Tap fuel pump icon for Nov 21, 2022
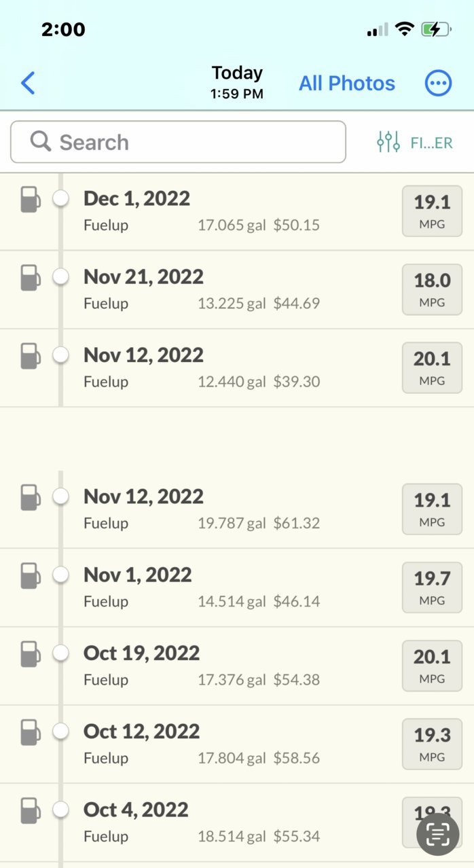This screenshot has width=474, height=868. (30, 278)
